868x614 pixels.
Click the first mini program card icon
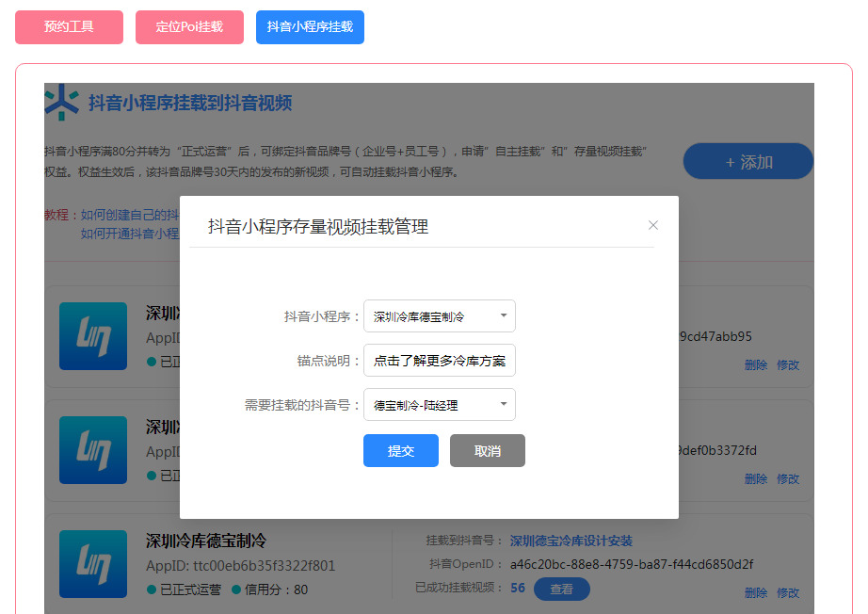[x=93, y=336]
